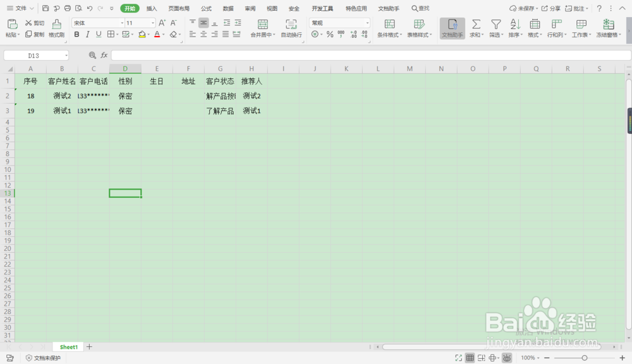Add a new sheet with the plus button
632x364 pixels.
click(x=90, y=347)
